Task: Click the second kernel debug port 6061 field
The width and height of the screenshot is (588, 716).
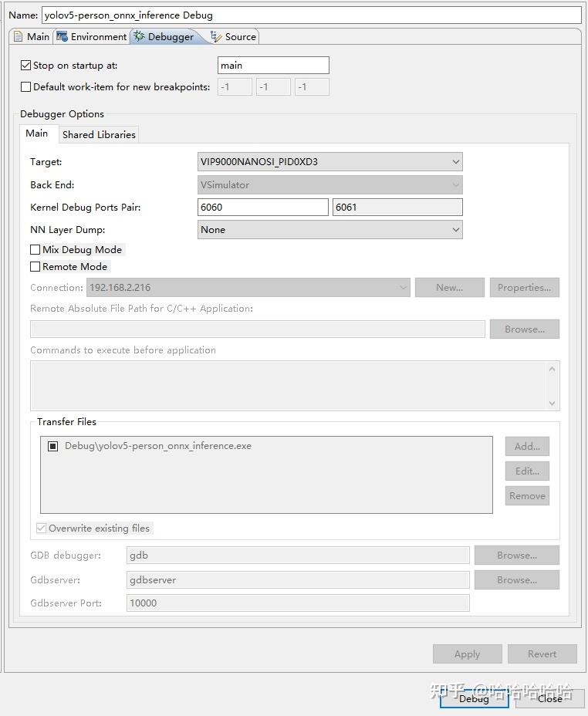Action: coord(397,208)
